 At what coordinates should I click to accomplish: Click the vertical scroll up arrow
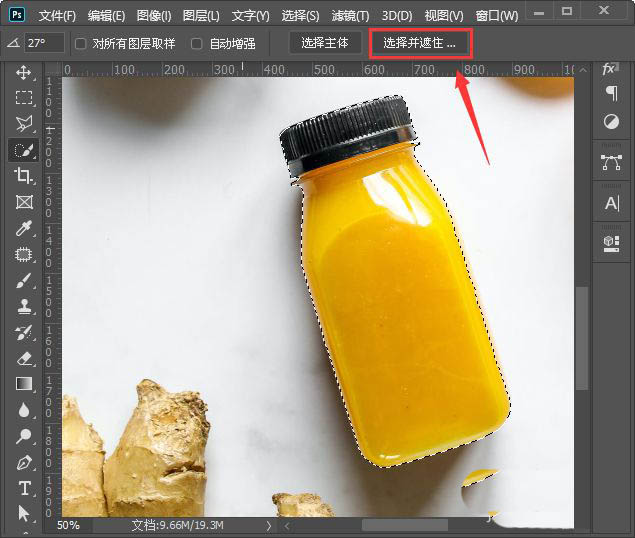[x=583, y=70]
